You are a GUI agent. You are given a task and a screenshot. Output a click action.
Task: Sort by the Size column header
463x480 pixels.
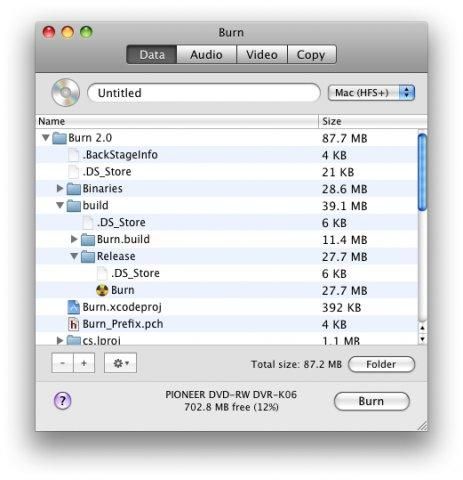(373, 121)
